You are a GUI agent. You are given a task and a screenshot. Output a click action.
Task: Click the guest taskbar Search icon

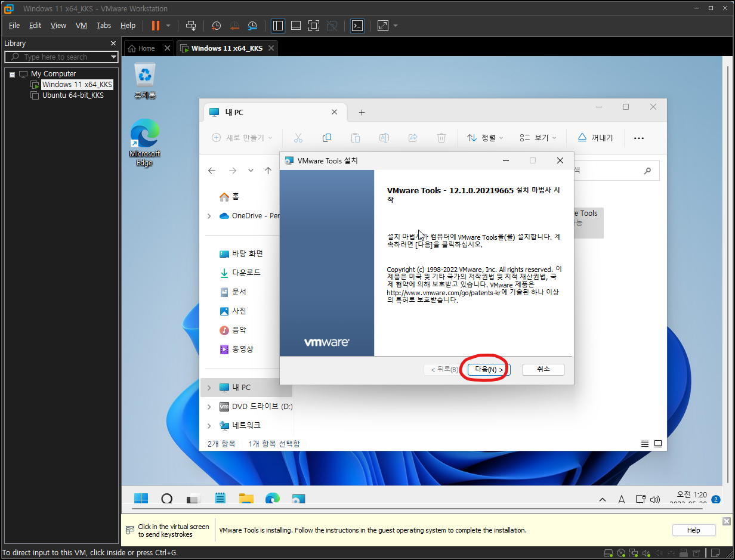click(167, 499)
